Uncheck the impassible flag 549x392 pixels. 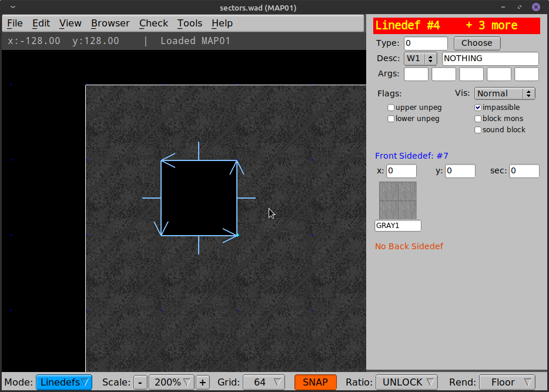[x=478, y=107]
